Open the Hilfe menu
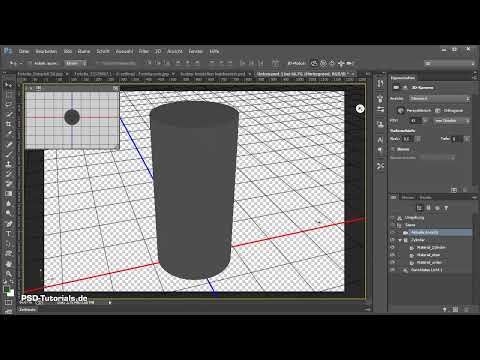 (214, 51)
